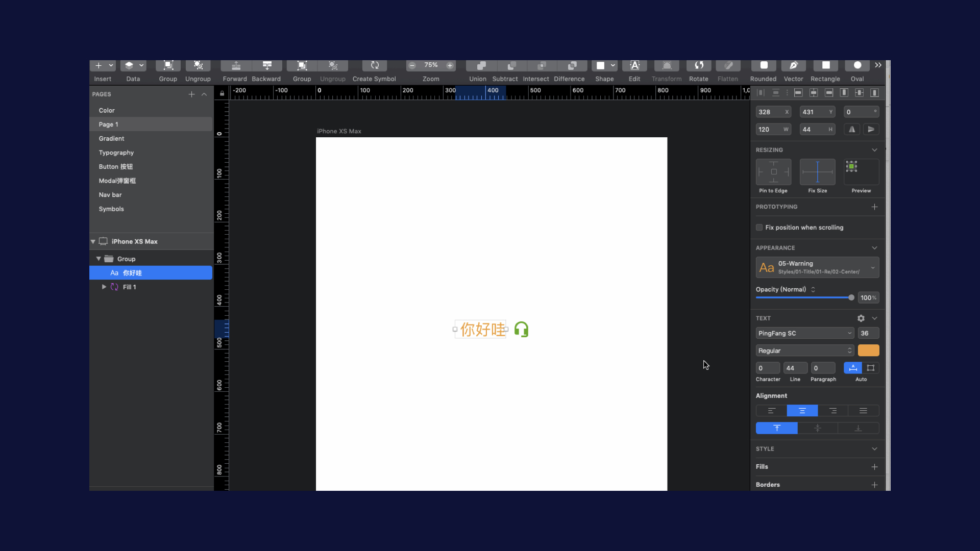Click the green headphone icon on canvas

pos(521,330)
